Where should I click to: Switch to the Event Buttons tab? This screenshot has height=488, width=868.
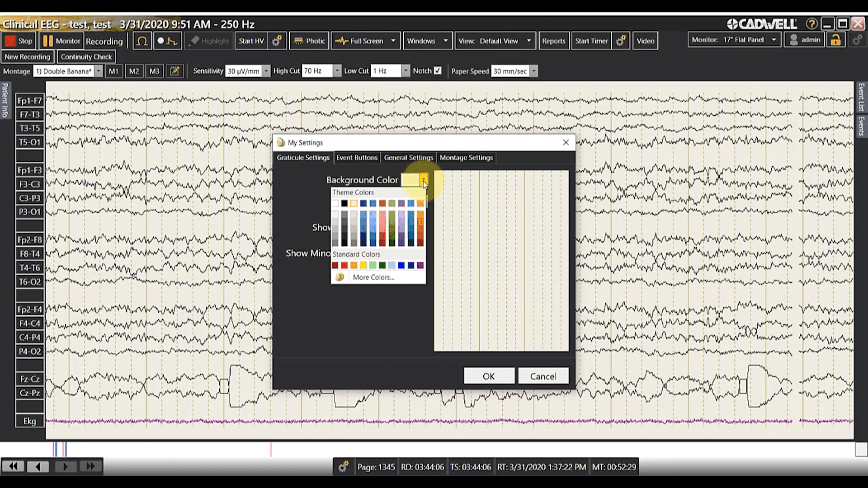point(357,158)
